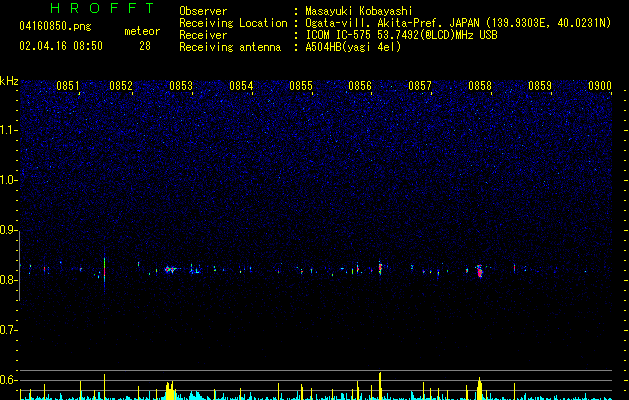Select the ICOM IC-575 receiver description
Image resolution: width=629 pixels, height=400 pixels.
(401, 35)
